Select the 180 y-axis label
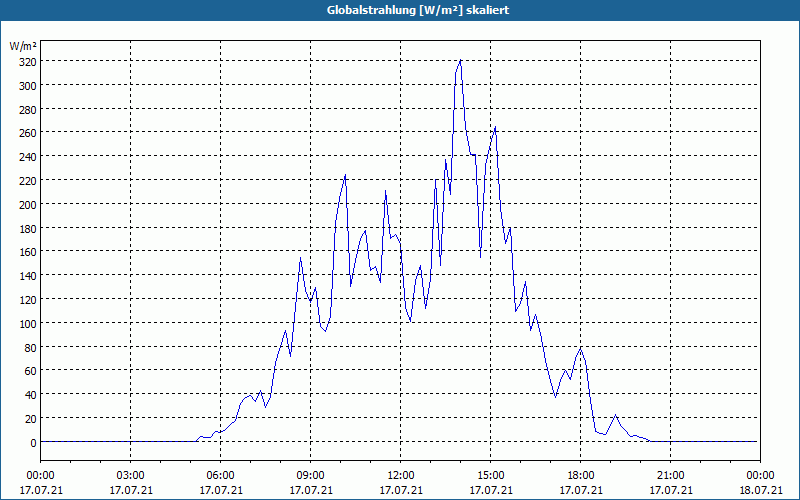Viewport: 800px width, 500px height. click(x=28, y=229)
